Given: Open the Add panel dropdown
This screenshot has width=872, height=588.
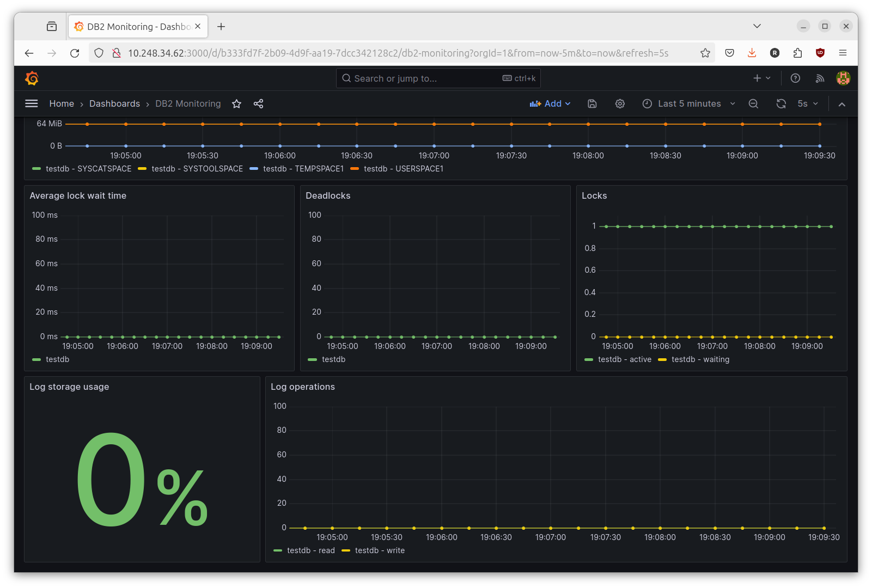Looking at the screenshot, I should (x=550, y=103).
